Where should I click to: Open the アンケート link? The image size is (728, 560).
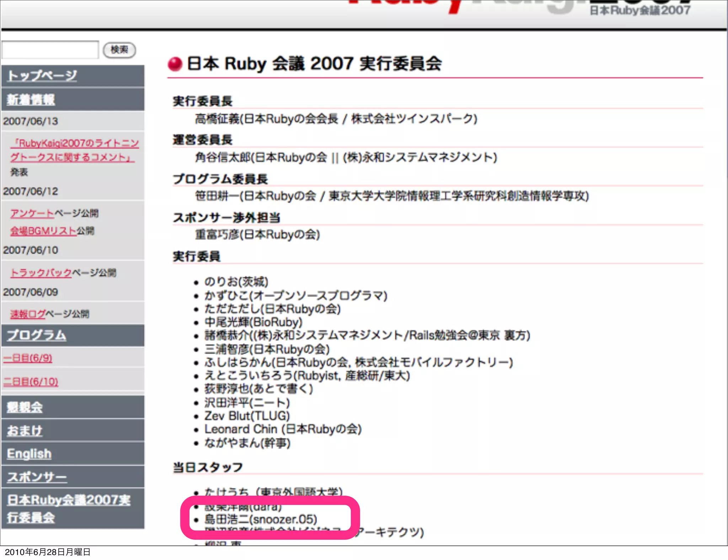32,213
